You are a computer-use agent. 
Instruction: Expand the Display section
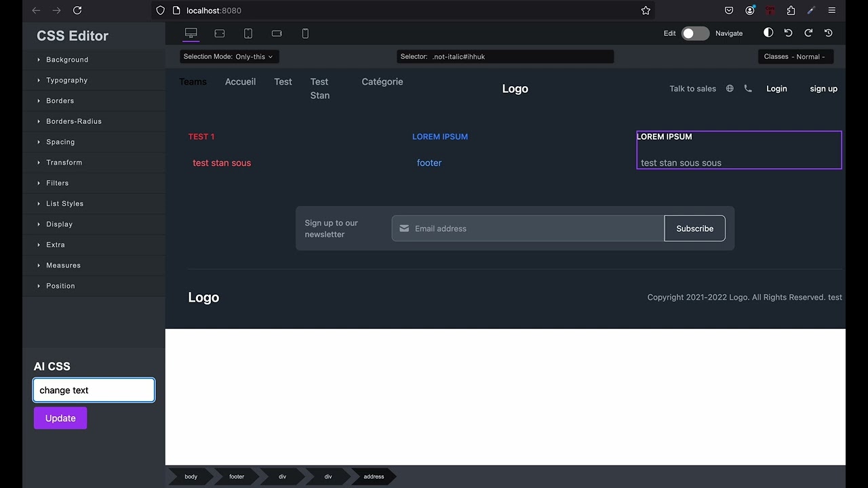(x=94, y=224)
